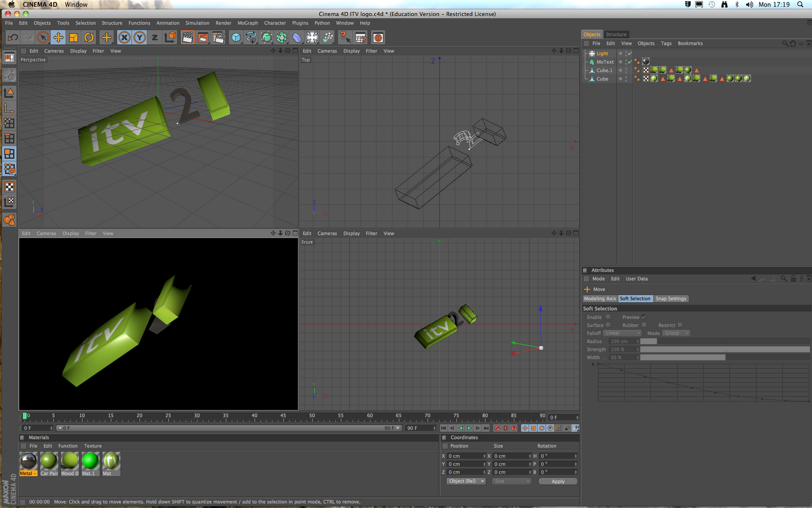Select the MoText object in Objects list
The image size is (812, 508).
click(605, 62)
